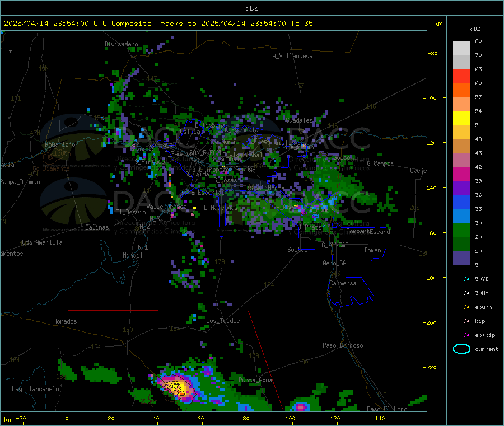Image resolution: width=504 pixels, height=426 pixels.
Task: Click the 'CompartEscard' map label
Action: point(368,231)
